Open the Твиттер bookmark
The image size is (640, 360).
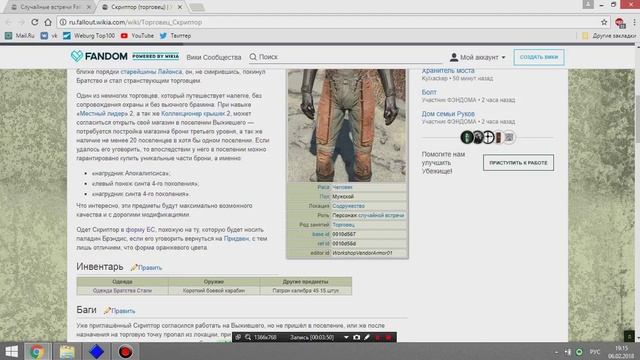[x=175, y=36]
